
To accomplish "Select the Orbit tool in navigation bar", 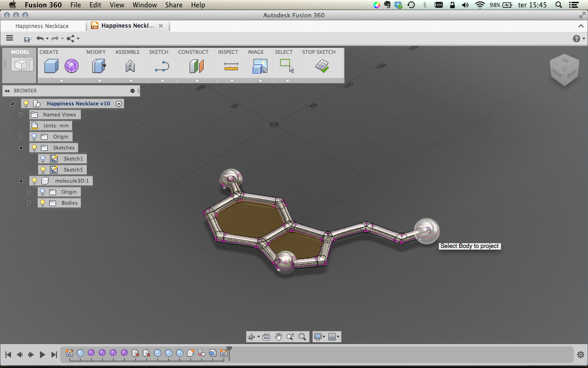I will coord(251,337).
